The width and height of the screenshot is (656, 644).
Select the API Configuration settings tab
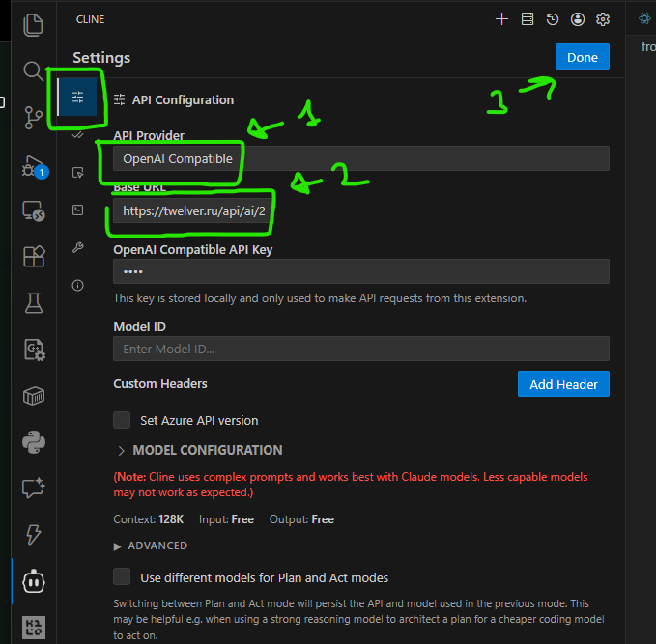[78, 98]
